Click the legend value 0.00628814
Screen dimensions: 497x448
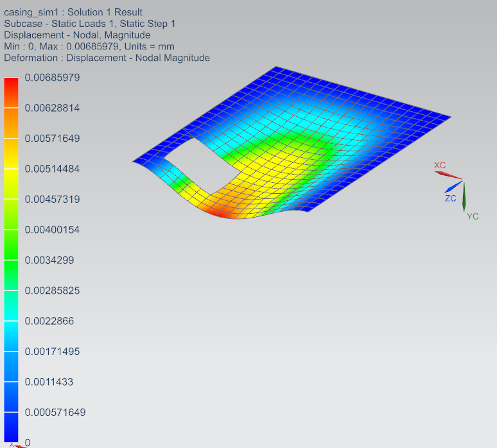coord(52,108)
